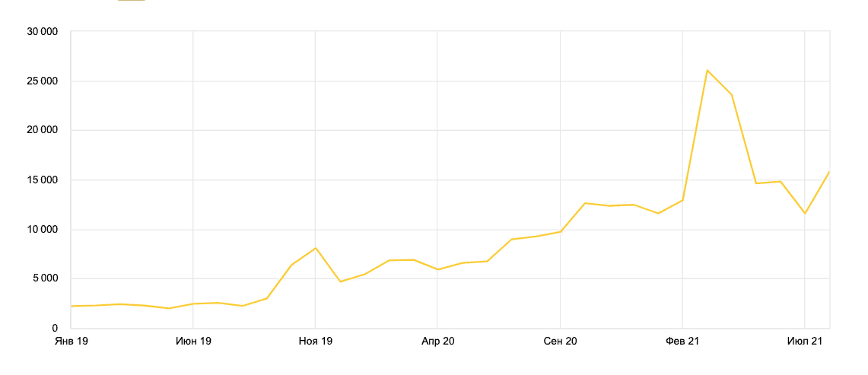This screenshot has width=868, height=375.
Task: Click the 30 000 y-axis value
Action: click(x=43, y=32)
